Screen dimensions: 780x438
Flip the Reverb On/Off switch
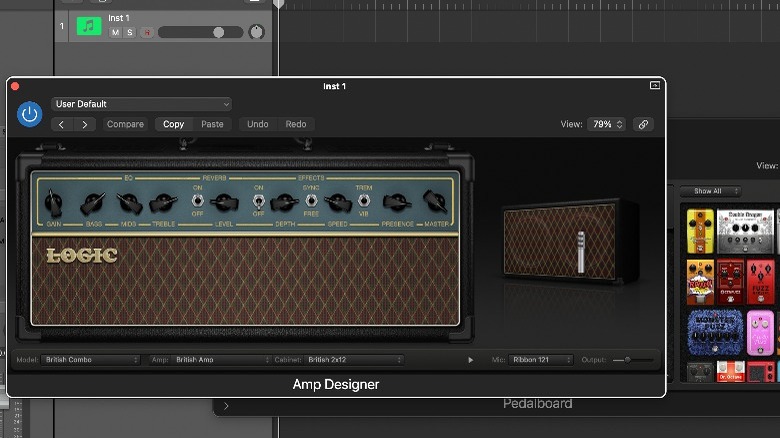197,201
